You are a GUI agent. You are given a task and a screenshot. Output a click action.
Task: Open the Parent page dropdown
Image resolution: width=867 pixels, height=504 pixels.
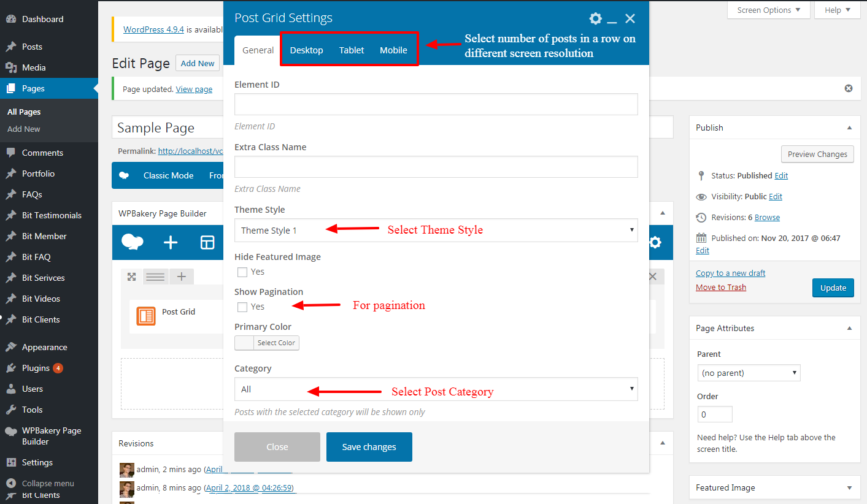click(749, 373)
